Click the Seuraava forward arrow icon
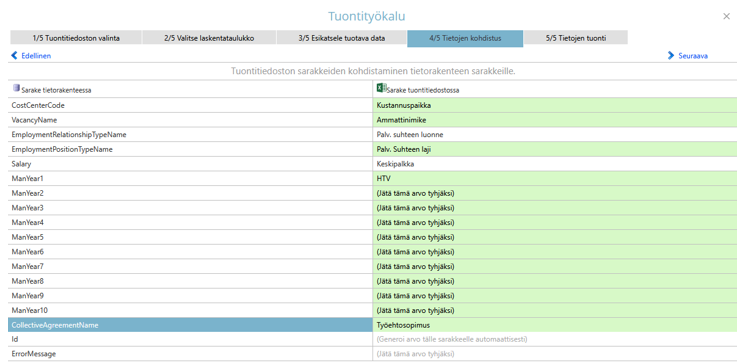The height and width of the screenshot is (362, 739). [671, 56]
